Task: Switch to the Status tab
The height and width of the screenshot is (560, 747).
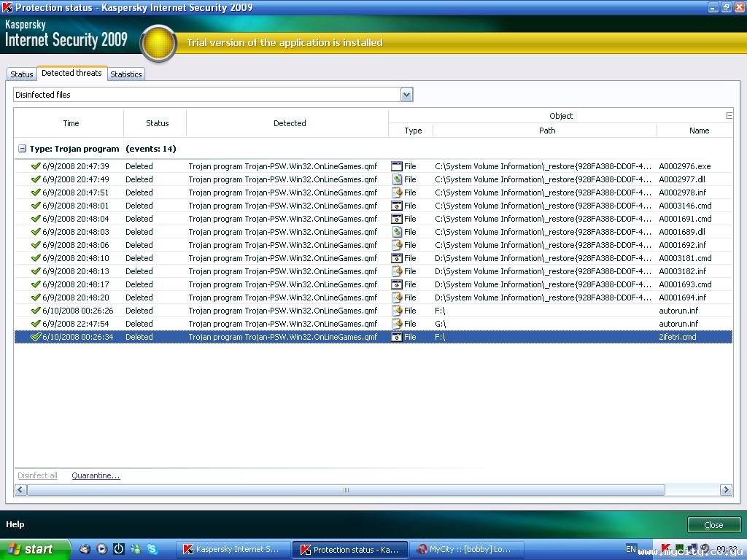Action: tap(22, 74)
